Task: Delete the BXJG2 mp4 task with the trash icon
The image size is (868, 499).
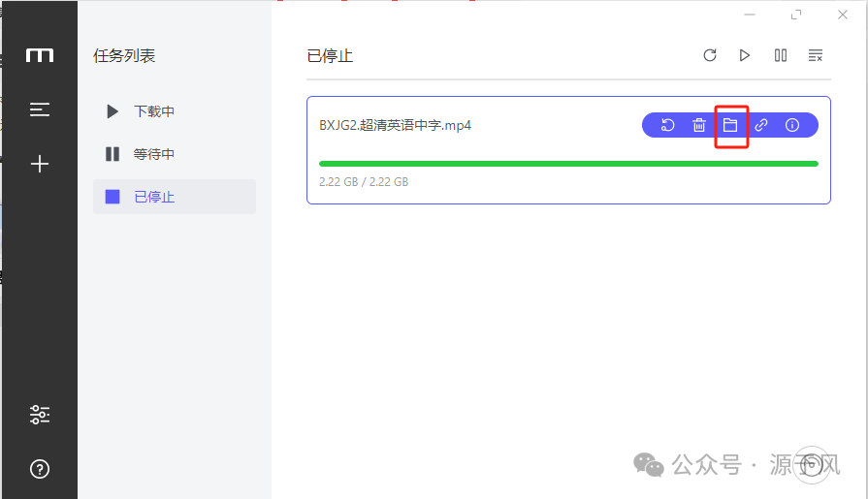Action: tap(699, 125)
